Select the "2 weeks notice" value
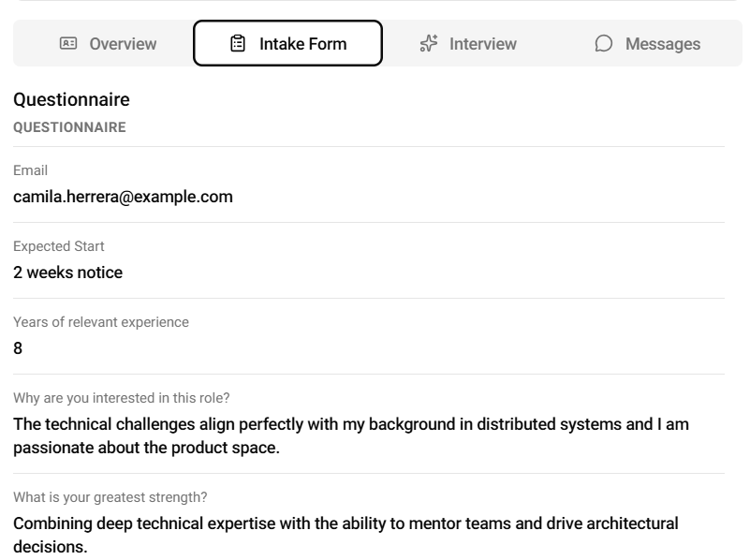Image resolution: width=750 pixels, height=560 pixels. pyautogui.click(x=67, y=273)
